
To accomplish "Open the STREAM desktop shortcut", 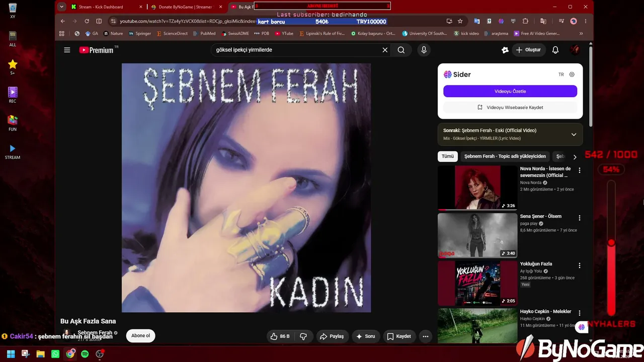I will (13, 152).
